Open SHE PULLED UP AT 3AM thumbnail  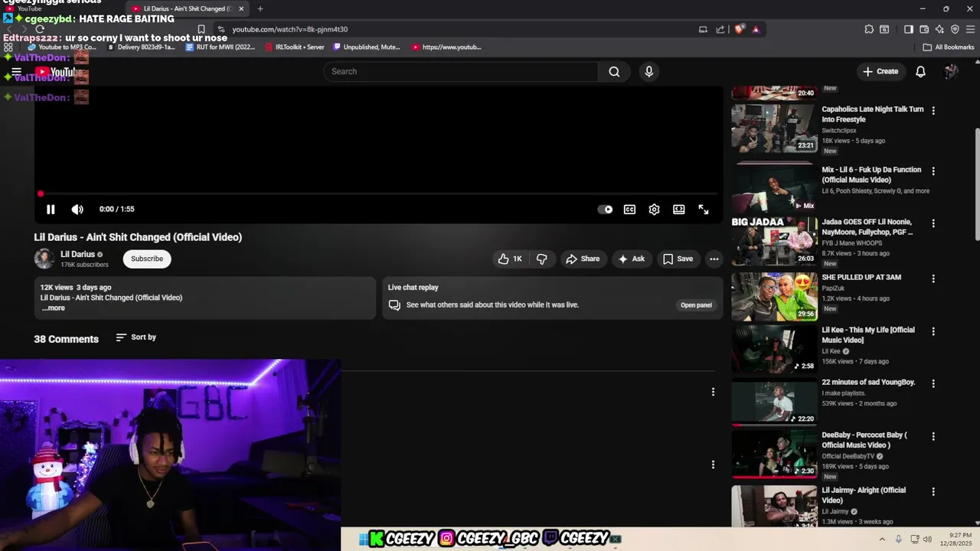coord(774,297)
